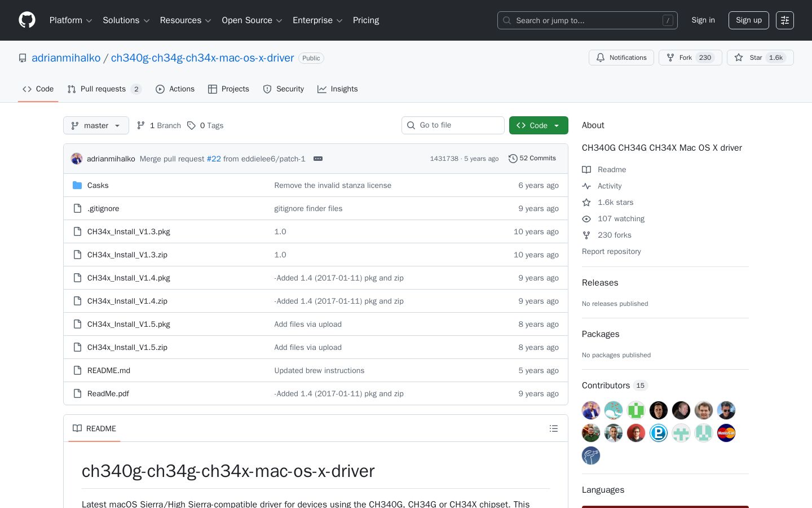Expand the Open Source menu

(252, 20)
